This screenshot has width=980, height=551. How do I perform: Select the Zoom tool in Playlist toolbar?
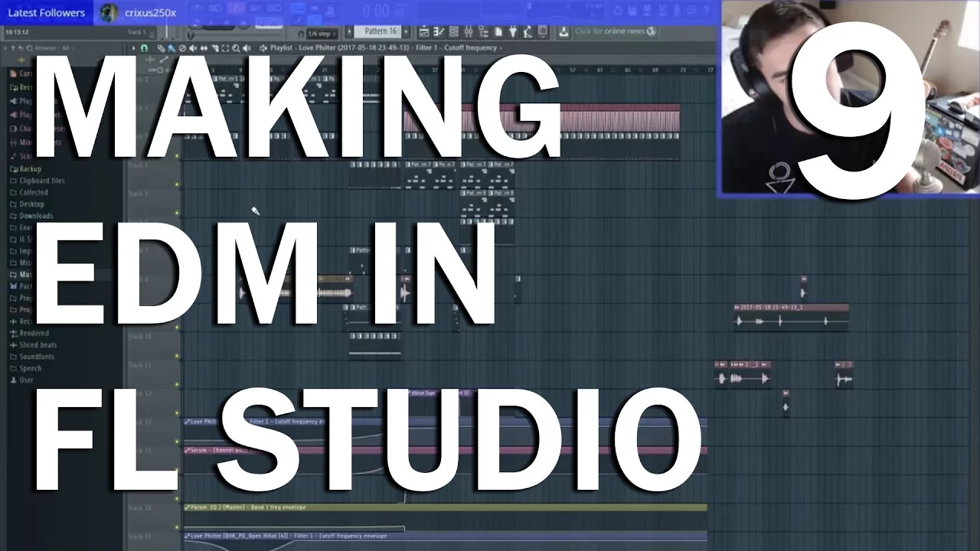(236, 47)
